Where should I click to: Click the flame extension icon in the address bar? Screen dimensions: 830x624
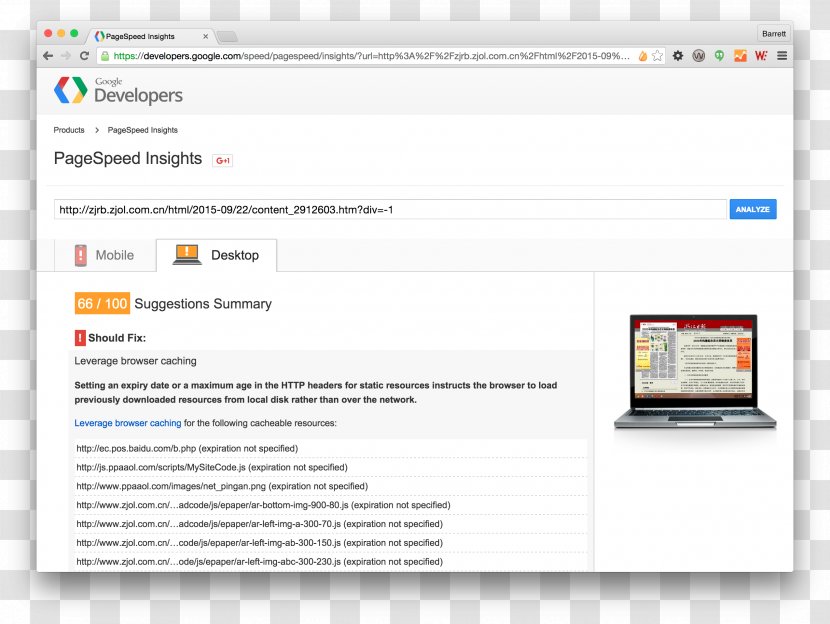pyautogui.click(x=643, y=56)
